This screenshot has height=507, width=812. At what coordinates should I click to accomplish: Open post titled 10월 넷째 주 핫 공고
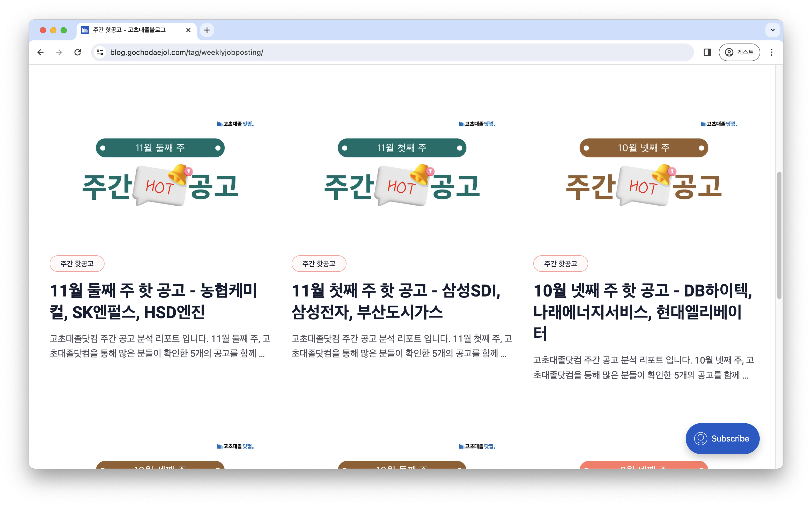[643, 312]
